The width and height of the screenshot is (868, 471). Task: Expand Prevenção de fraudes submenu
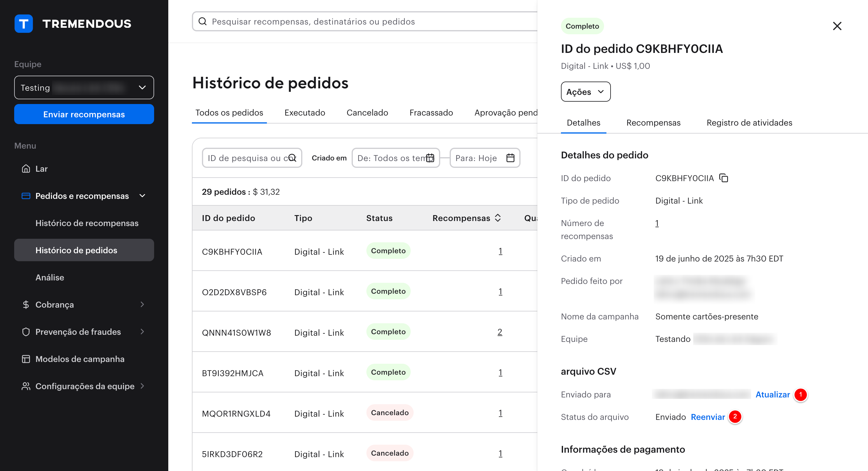pos(142,332)
